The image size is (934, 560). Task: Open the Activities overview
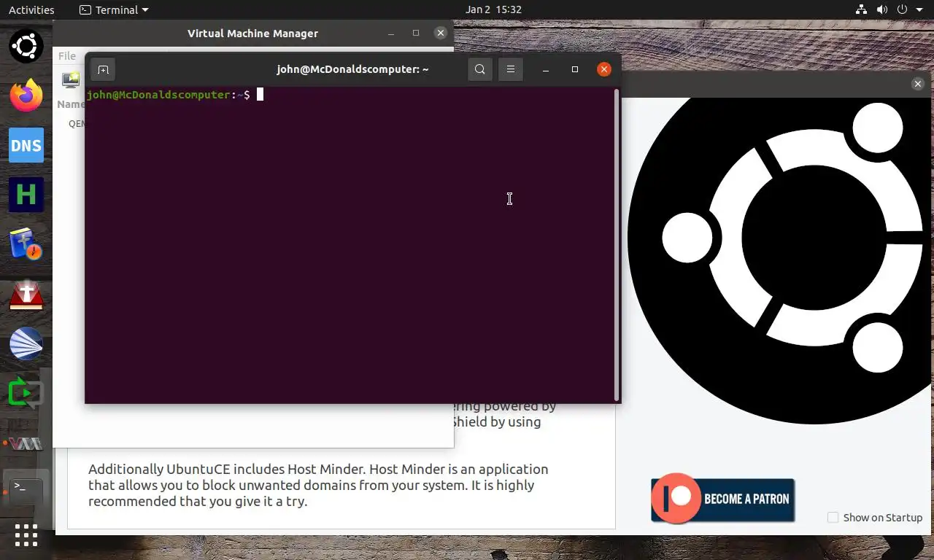[31, 9]
